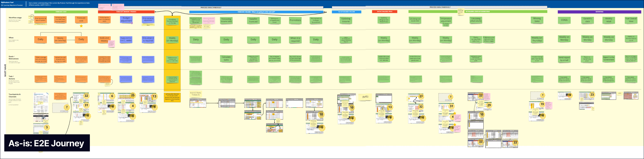Select the blue 'Budget adjustment' sticky note
The height and width of the screenshot is (159, 644).
tap(126, 19)
